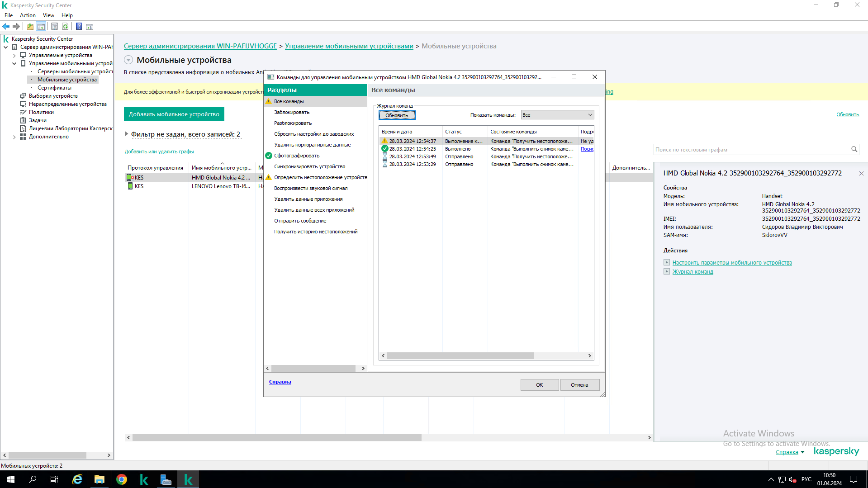Click the Up one level folder icon
Viewport: 868px width, 488px height.
[x=30, y=27]
